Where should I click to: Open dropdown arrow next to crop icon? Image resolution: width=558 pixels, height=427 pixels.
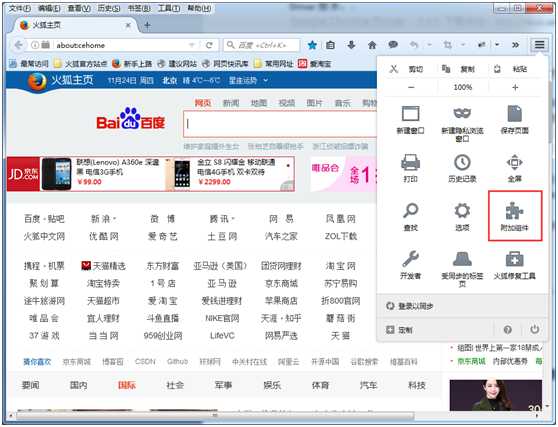tap(463, 45)
